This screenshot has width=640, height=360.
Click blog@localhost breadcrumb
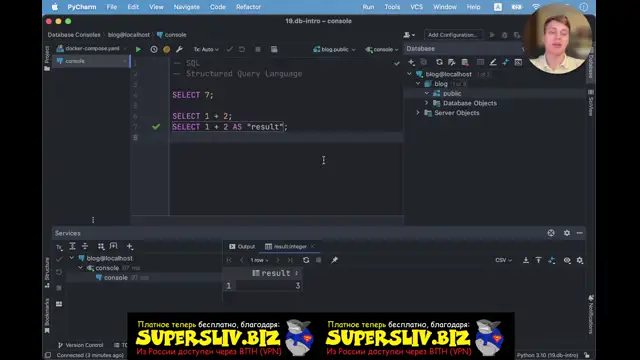click(x=129, y=35)
